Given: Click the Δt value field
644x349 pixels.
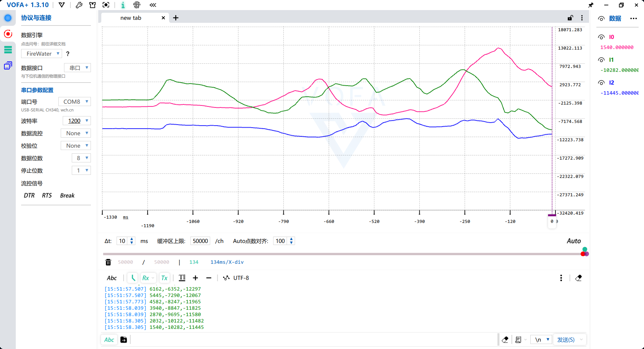Looking at the screenshot, I should coord(122,241).
